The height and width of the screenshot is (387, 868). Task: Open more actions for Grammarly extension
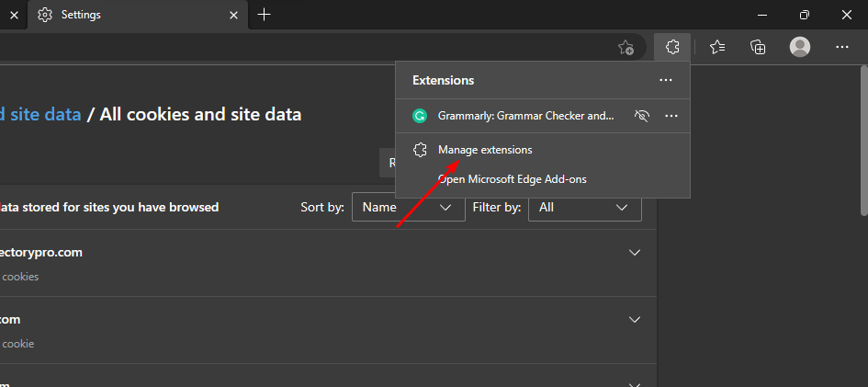point(671,116)
